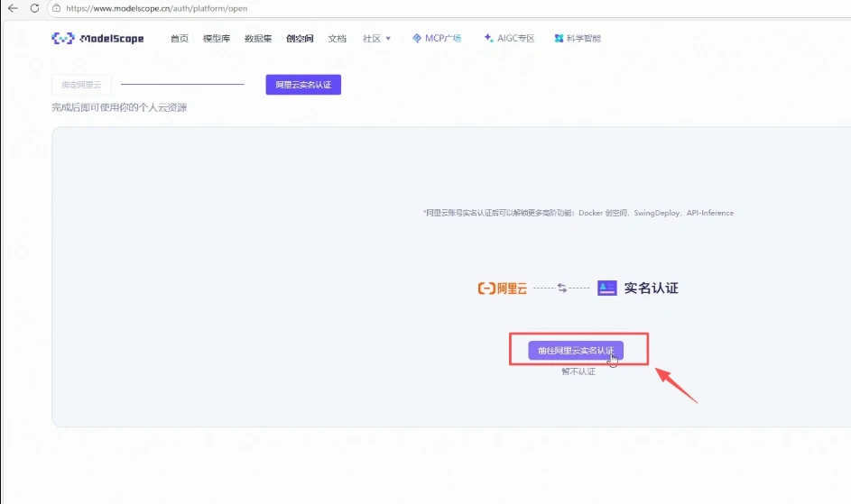Select the 绑定阿里云 step
Image resolution: width=851 pixels, height=504 pixels.
point(81,85)
